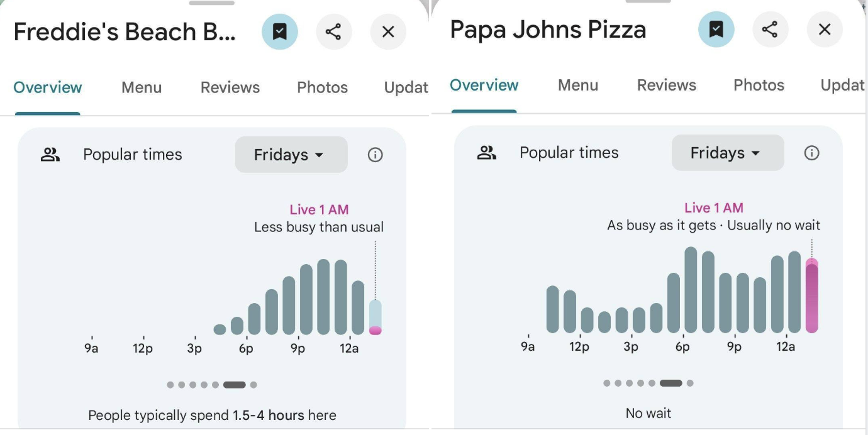Share the Freddie's Beach Bar listing
Viewport: 868px width, 435px height.
click(333, 31)
